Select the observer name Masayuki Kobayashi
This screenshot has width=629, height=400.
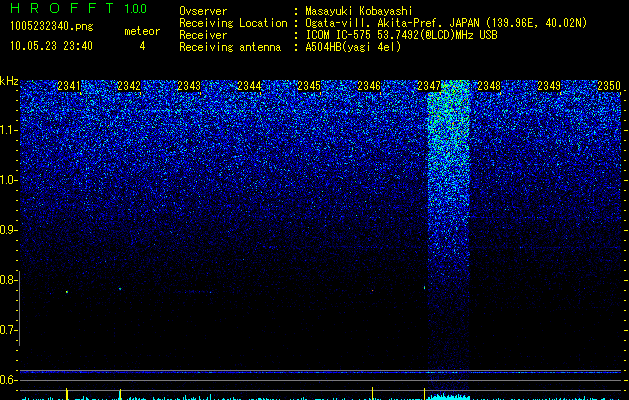[x=359, y=11]
